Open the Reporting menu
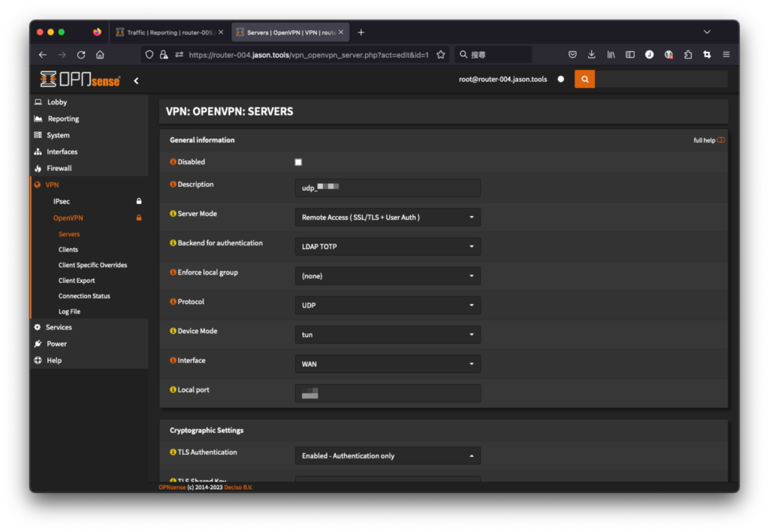The height and width of the screenshot is (532, 769). coord(89,119)
